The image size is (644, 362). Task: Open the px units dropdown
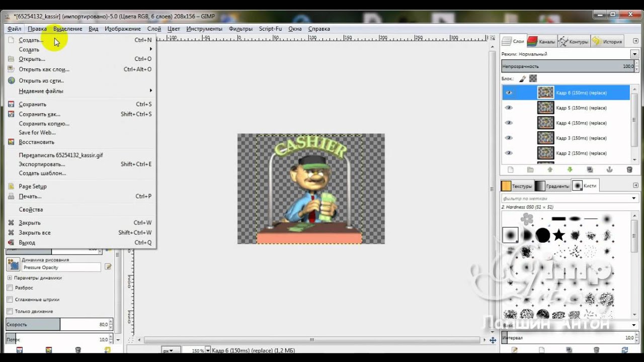(171, 350)
